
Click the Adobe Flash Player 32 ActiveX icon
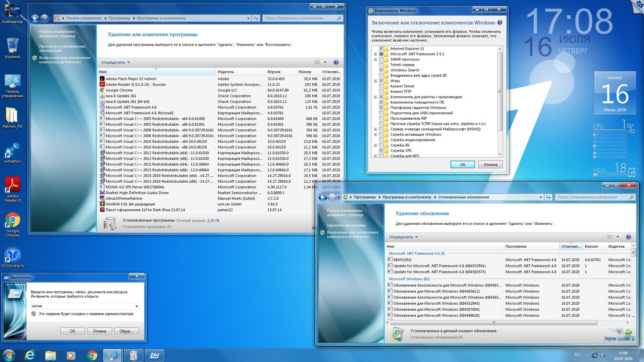coord(101,79)
